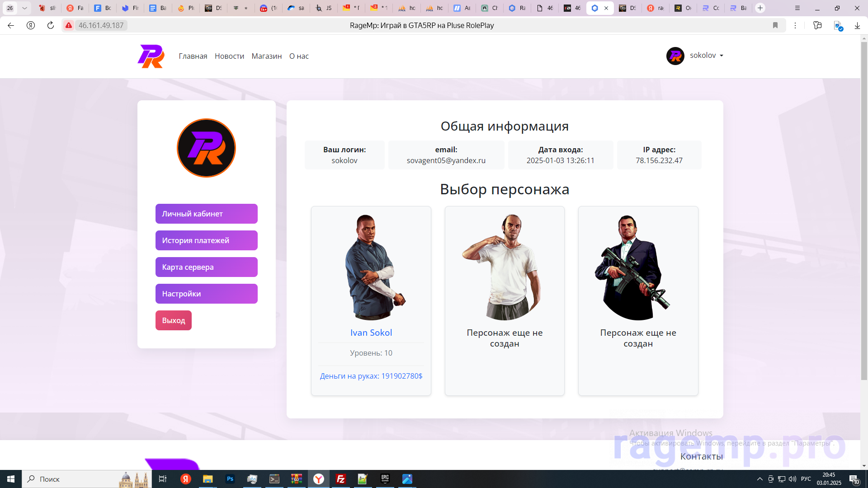Open Photoshop from the taskbar

(x=230, y=479)
